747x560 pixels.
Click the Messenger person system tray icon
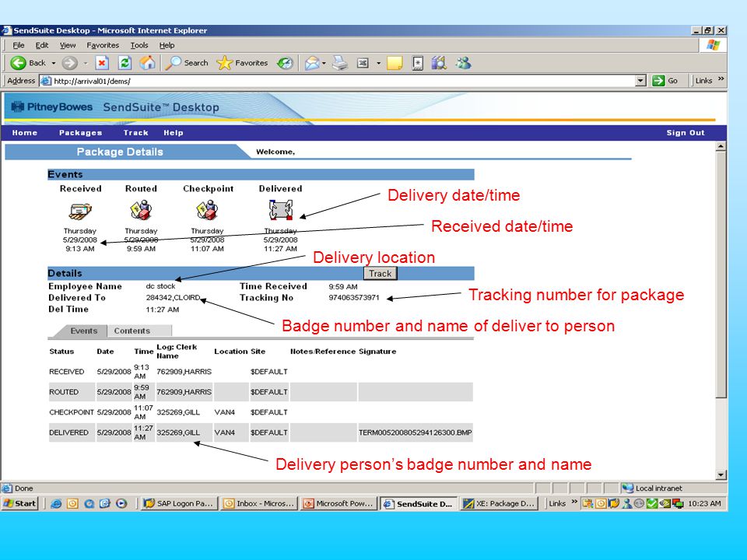click(x=627, y=503)
